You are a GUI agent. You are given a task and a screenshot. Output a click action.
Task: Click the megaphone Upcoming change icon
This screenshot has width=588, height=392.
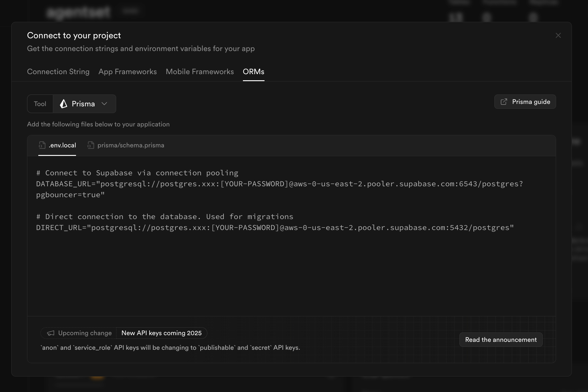51,333
